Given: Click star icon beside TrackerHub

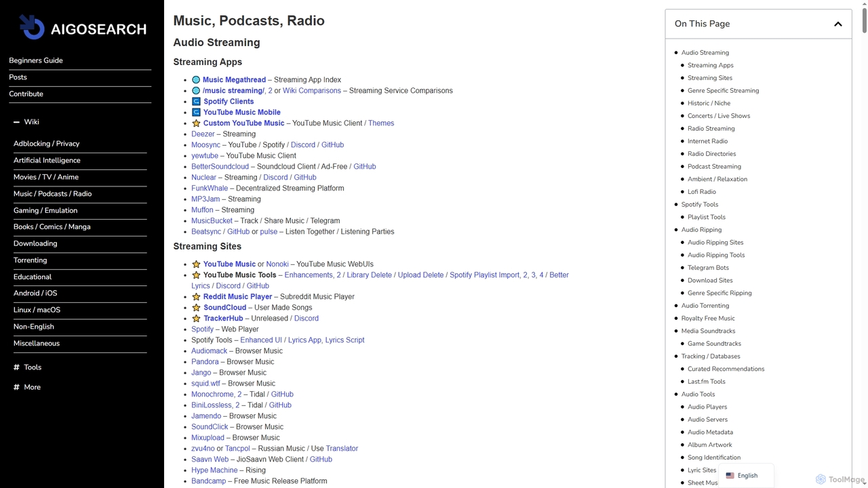Looking at the screenshot, I should pos(196,319).
